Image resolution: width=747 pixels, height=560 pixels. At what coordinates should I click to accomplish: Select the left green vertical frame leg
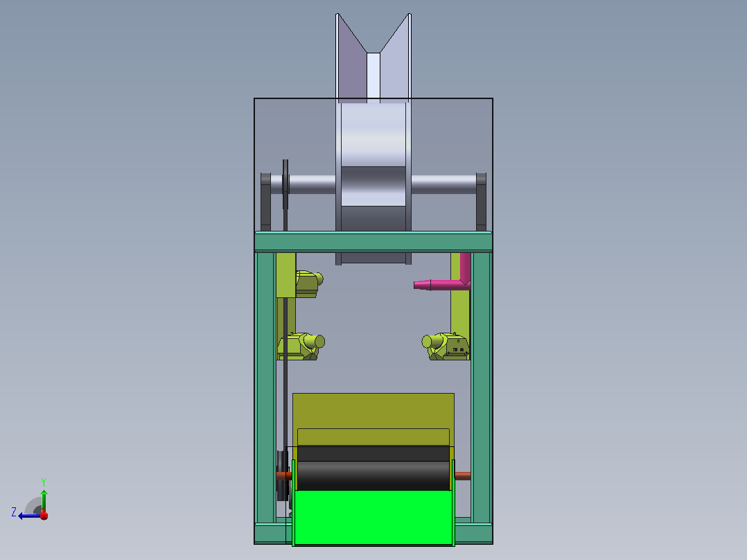[266, 387]
